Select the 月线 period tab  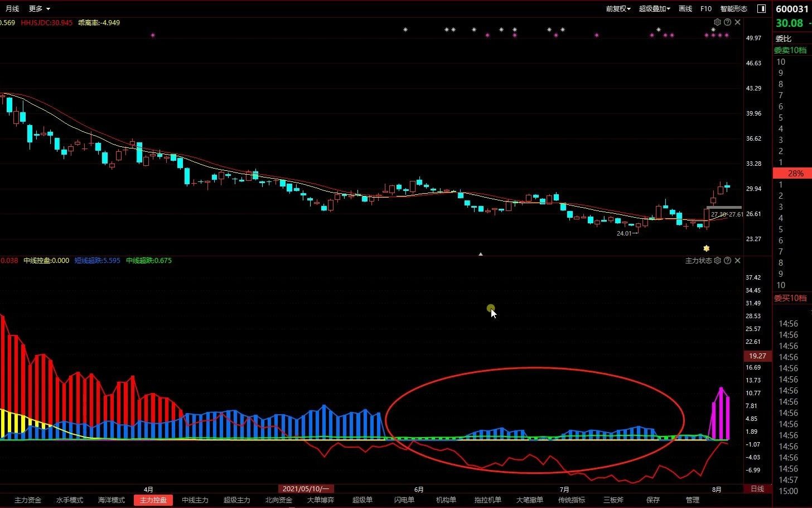pyautogui.click(x=12, y=8)
